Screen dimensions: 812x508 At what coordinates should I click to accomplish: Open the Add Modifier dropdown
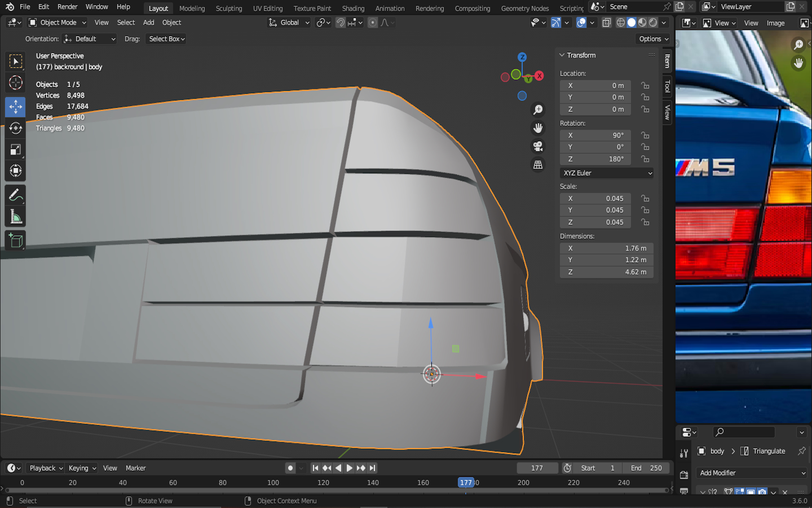(x=753, y=473)
